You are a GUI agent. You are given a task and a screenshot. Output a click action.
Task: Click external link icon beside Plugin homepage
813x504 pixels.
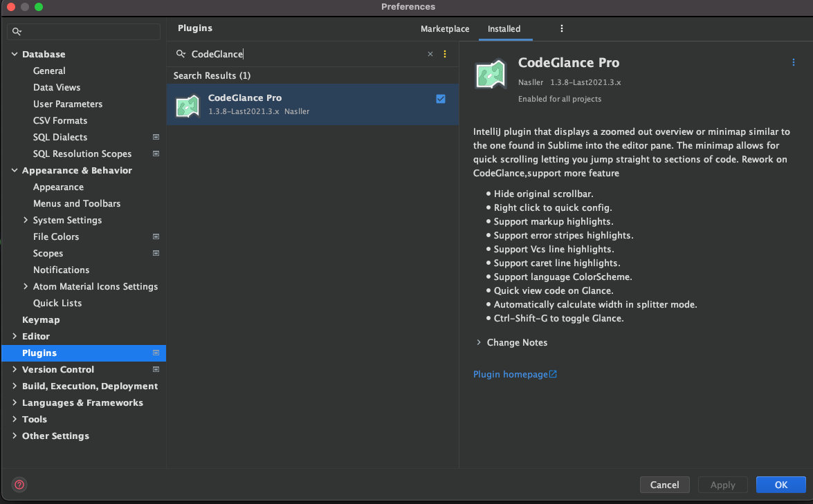[x=553, y=374]
